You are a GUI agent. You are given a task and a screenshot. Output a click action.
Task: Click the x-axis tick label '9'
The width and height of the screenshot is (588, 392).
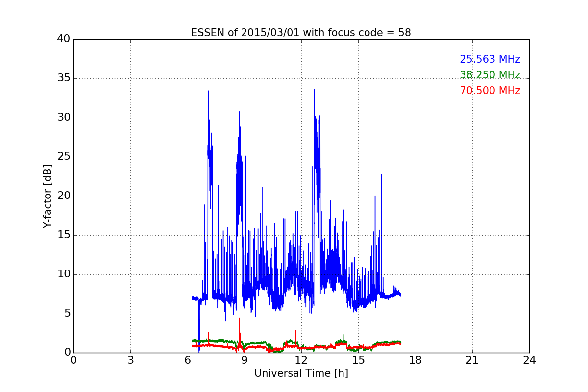point(245,360)
